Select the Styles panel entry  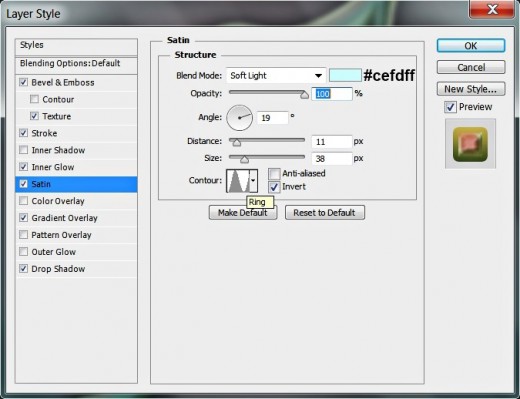click(76, 46)
